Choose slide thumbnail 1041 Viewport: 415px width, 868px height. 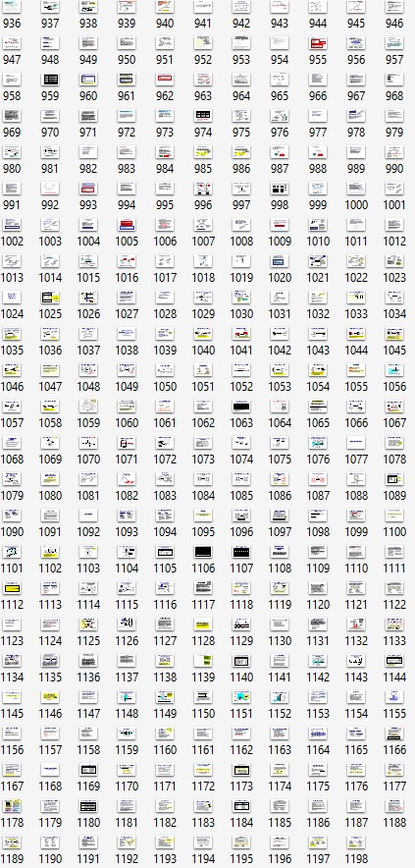pos(241,333)
